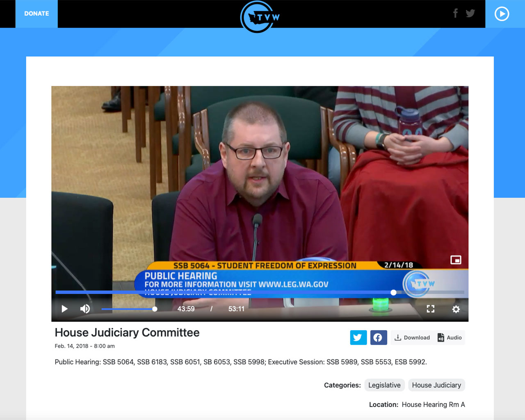This screenshot has width=525, height=420.
Task: Share video on Twitter button
Action: tap(358, 338)
